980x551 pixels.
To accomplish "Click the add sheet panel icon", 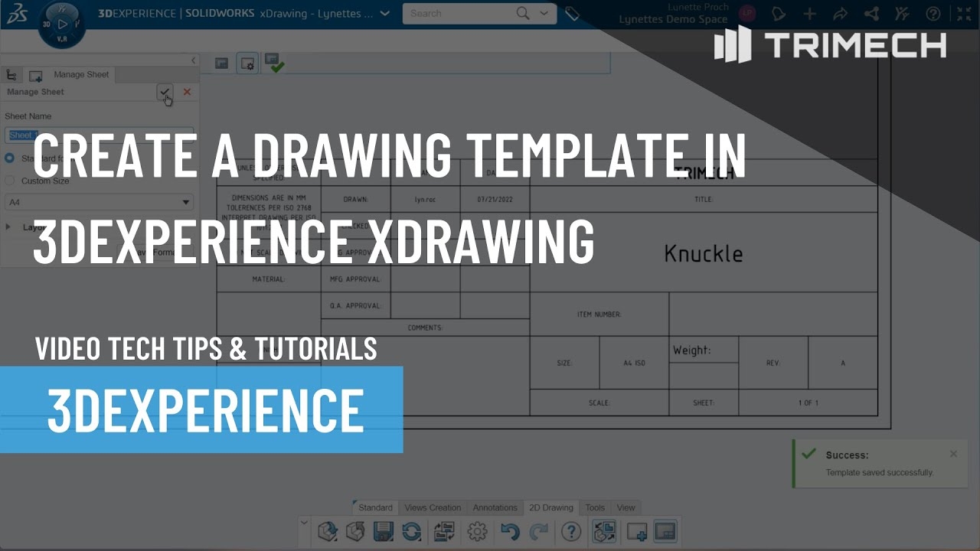I will click(35, 75).
